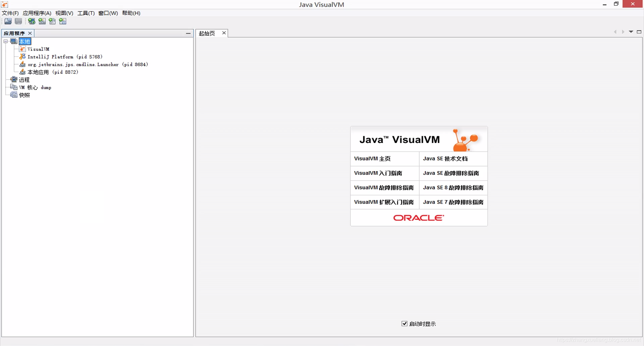This screenshot has height=346, width=644.
Task: Click the tab list dropdown arrow
Action: [631, 32]
